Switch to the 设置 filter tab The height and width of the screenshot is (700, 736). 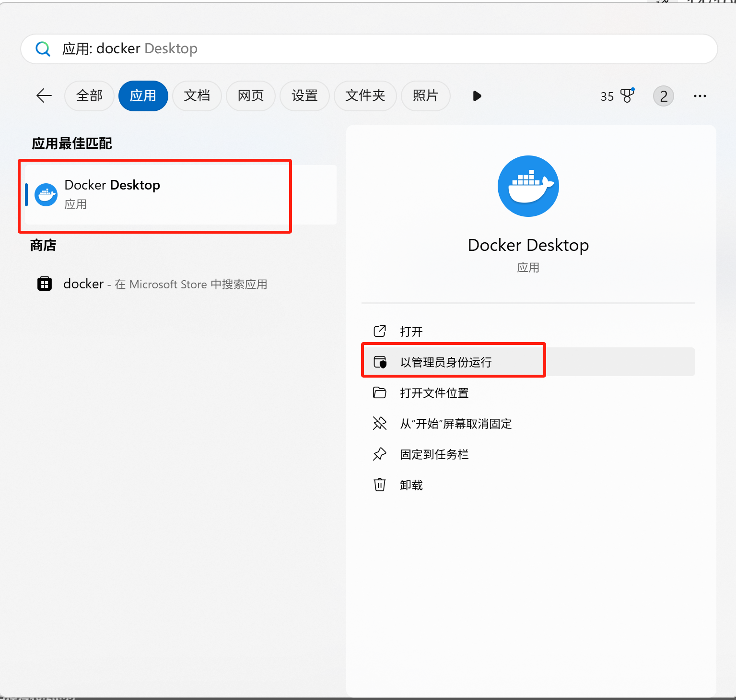(x=304, y=96)
